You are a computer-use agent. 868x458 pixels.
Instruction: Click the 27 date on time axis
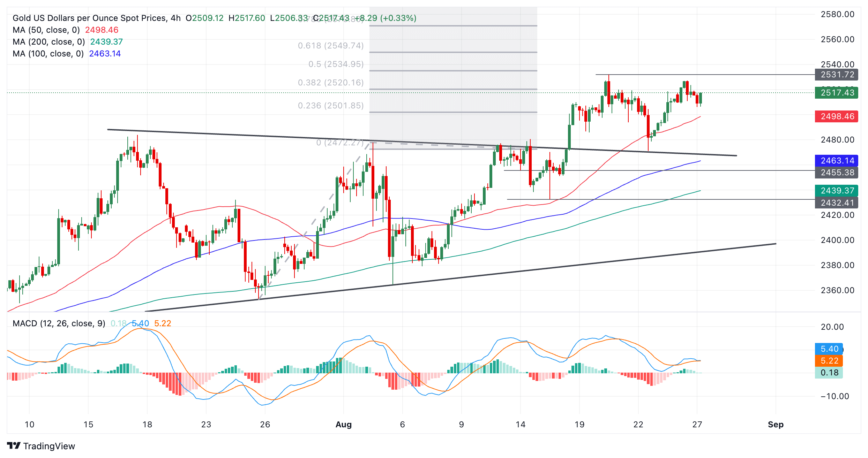697,425
